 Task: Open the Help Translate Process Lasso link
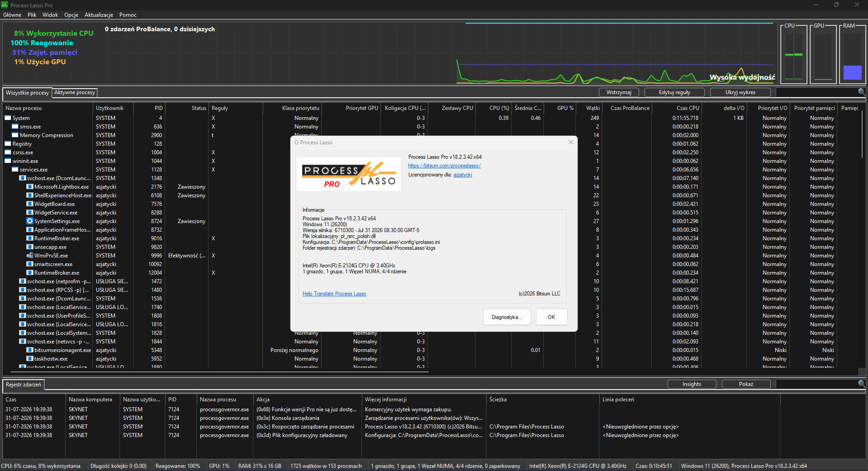tap(334, 294)
